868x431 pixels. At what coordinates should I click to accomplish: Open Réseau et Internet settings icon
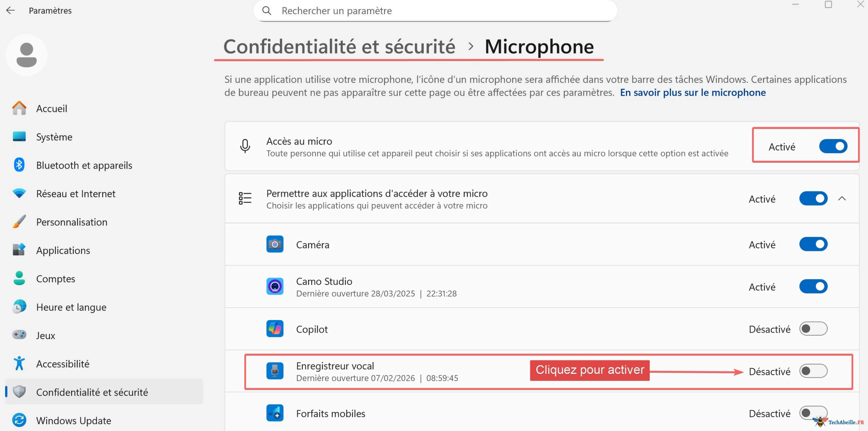tap(19, 193)
